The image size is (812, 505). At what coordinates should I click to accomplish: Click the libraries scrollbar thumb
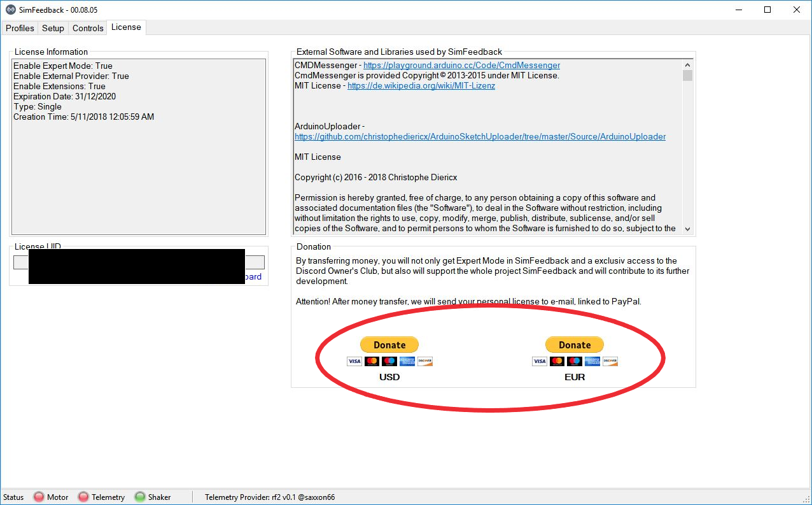687,76
